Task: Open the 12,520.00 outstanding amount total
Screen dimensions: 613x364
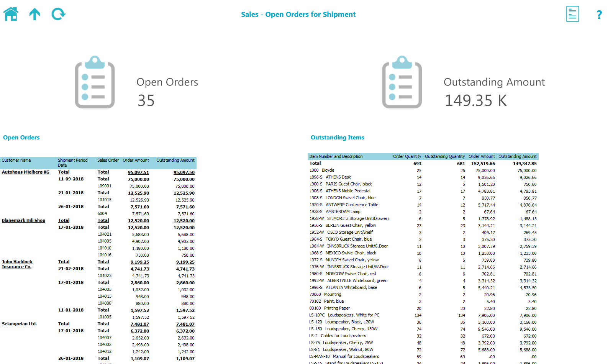Action: click(184, 220)
